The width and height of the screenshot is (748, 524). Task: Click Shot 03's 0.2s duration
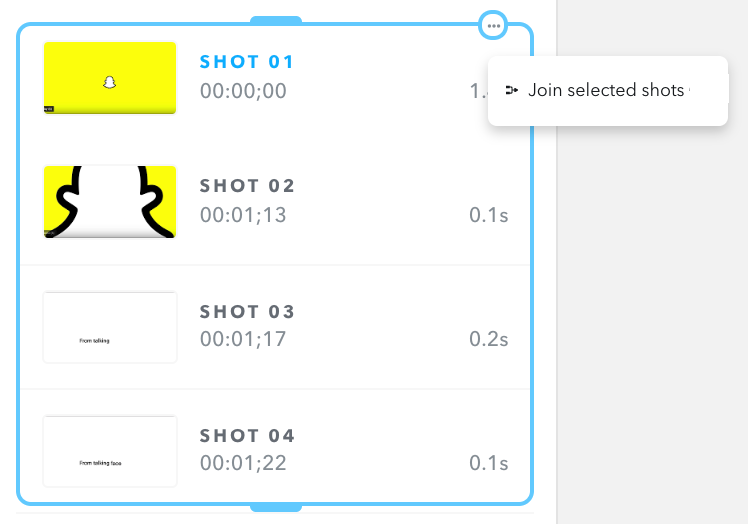point(488,339)
